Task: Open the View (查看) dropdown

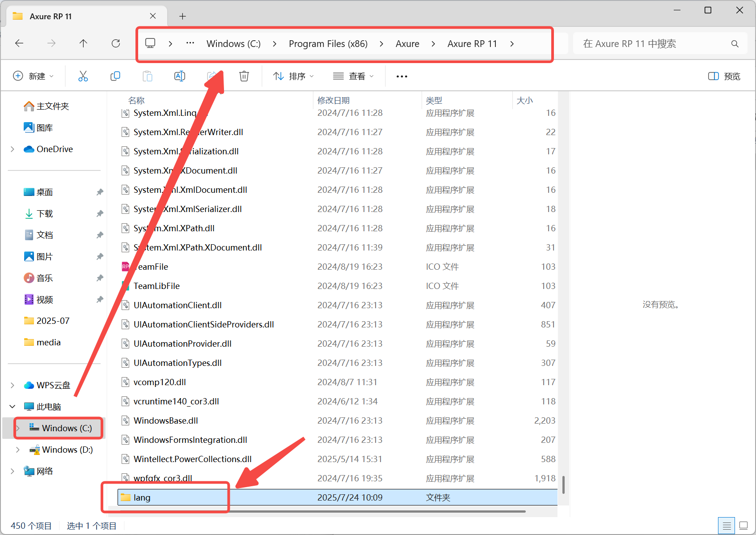Action: click(353, 76)
